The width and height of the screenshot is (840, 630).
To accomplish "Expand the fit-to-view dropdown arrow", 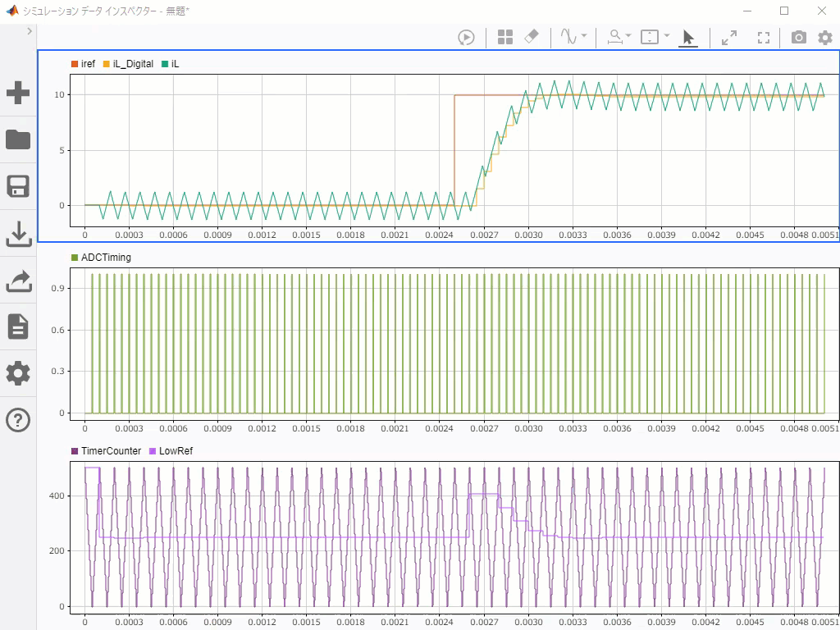I will tap(667, 37).
